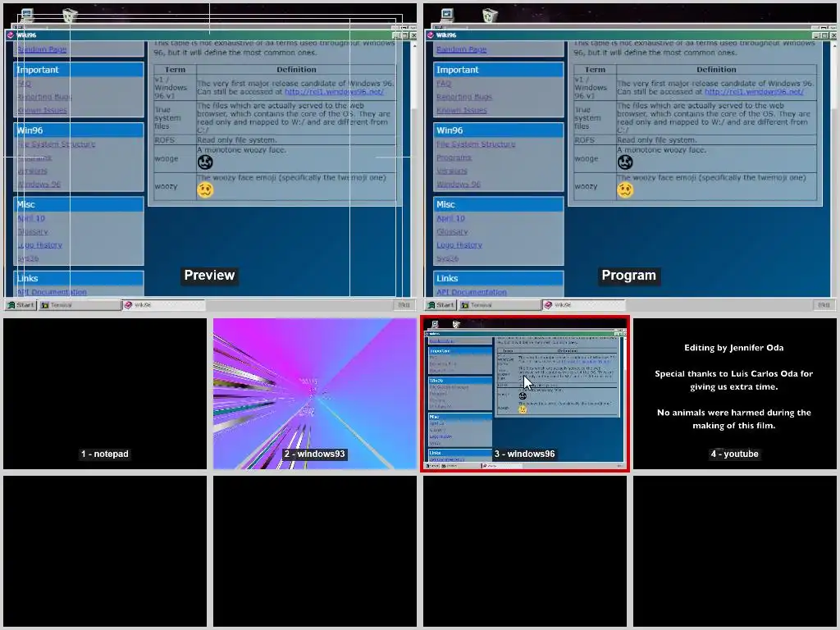Open Windows 96 link in Program sidebar
Viewport: 840px width, 630px height.
458,185
